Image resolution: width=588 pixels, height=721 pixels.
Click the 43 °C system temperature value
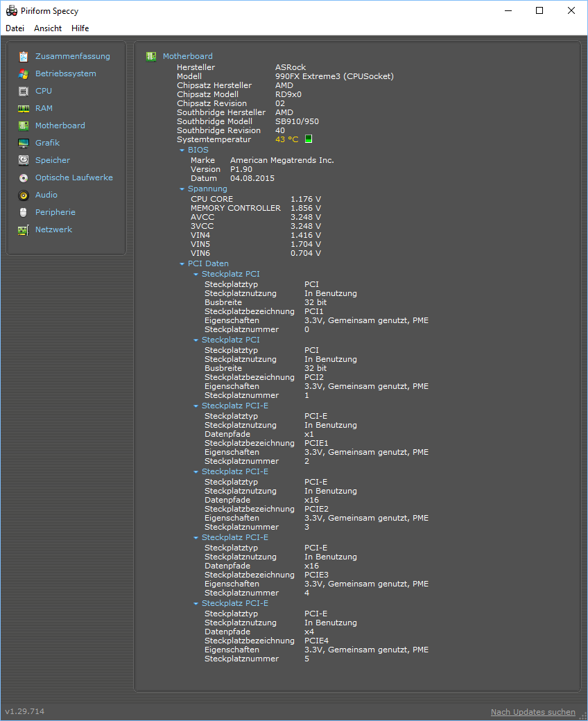286,139
